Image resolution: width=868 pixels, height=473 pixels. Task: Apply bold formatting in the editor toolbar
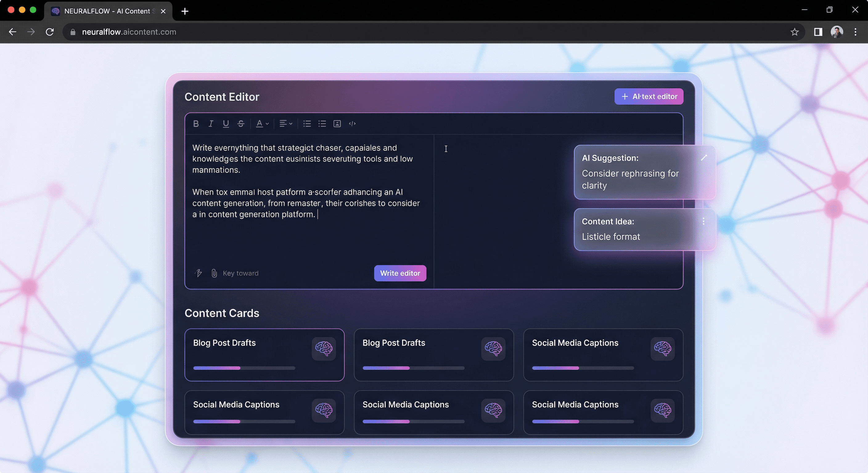coord(196,124)
